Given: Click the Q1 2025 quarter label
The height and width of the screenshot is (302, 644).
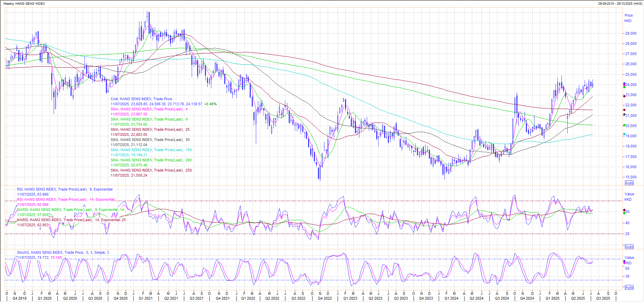Looking at the screenshot, I should [552, 299].
